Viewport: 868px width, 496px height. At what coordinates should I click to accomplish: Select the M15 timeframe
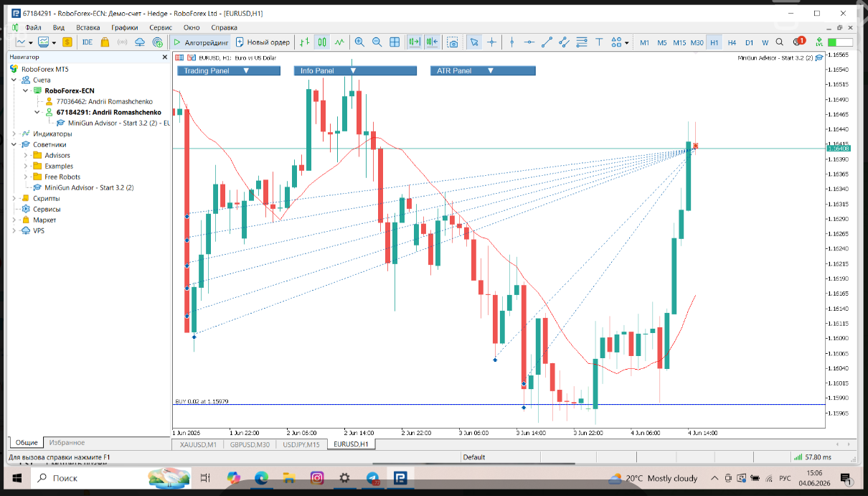click(679, 42)
